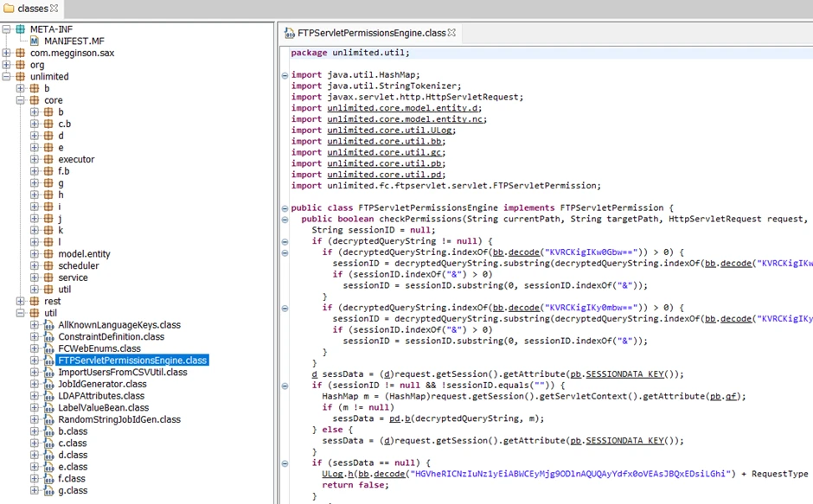Expand the rest package node

(20, 301)
